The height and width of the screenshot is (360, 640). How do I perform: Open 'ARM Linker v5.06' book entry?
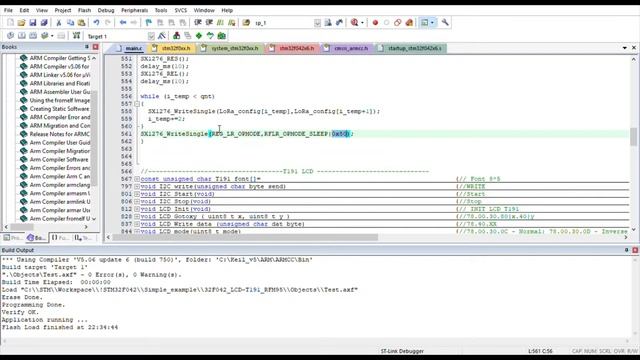pos(59,75)
